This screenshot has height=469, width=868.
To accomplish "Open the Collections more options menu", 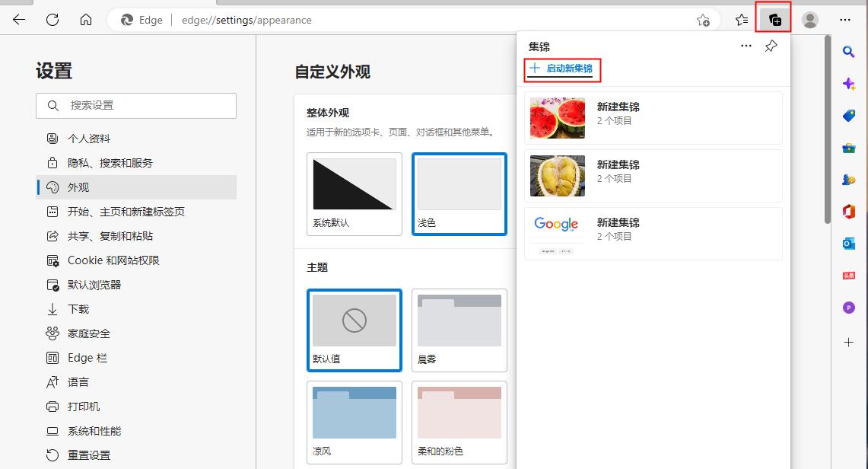I will 745,46.
